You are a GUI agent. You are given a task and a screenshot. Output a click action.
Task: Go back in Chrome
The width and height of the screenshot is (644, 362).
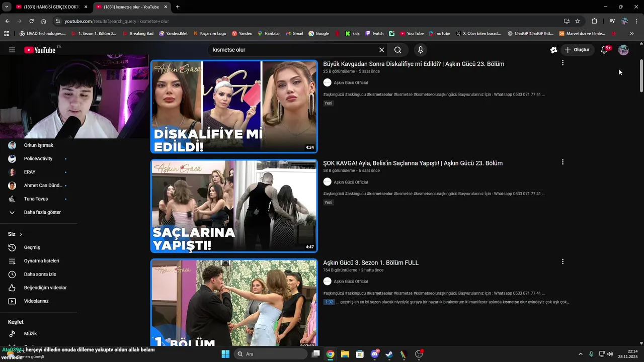pyautogui.click(x=7, y=21)
